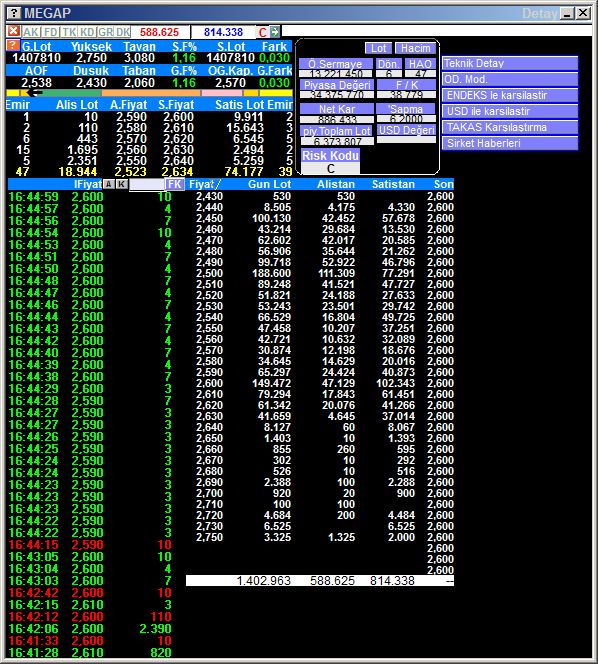Toggle the GR toolbar button
Screen dimensions: 598x664
pyautogui.click(x=105, y=32)
